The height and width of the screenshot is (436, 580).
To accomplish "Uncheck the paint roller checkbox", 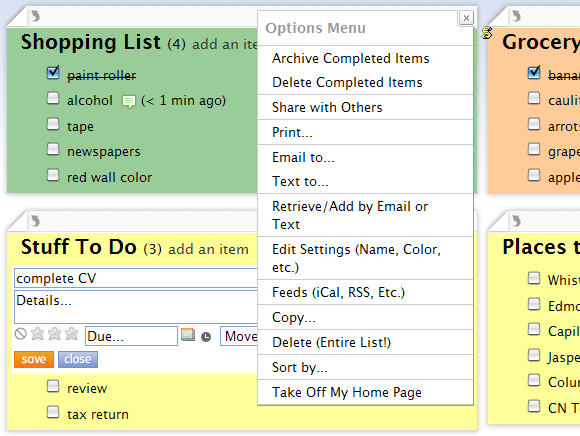I will (53, 72).
